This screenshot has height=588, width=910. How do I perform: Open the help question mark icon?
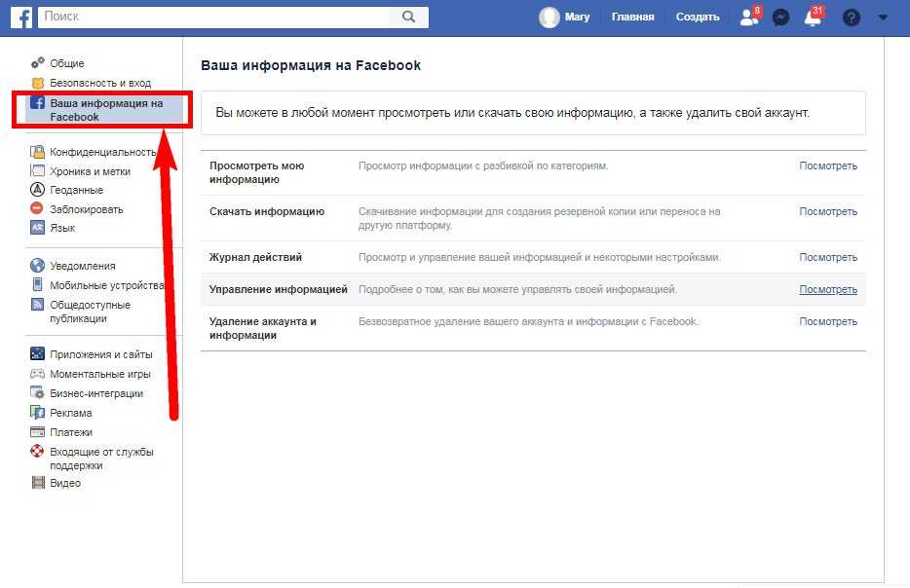pyautogui.click(x=851, y=18)
